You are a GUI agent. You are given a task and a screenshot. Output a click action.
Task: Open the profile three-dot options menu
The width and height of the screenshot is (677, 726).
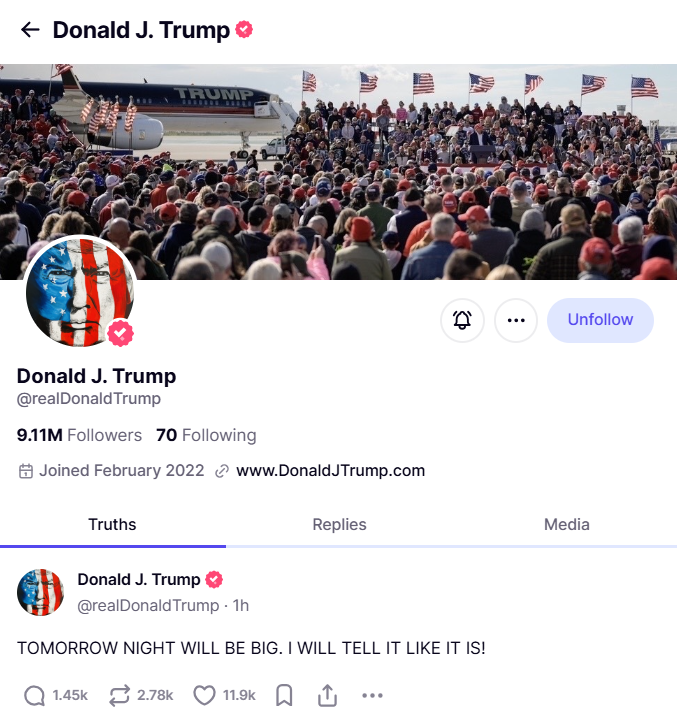click(516, 320)
